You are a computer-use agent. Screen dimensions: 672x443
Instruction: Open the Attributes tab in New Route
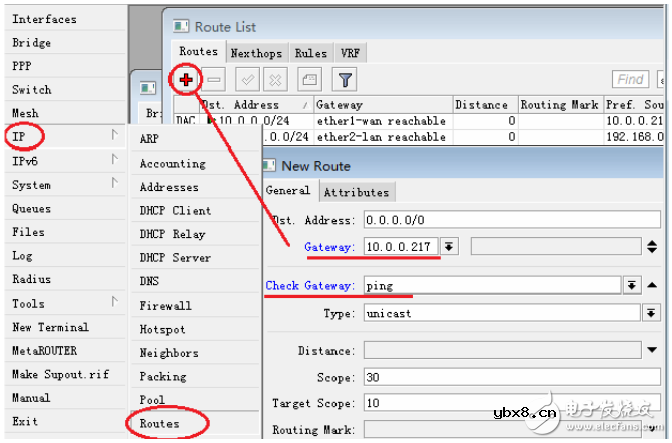tap(357, 192)
